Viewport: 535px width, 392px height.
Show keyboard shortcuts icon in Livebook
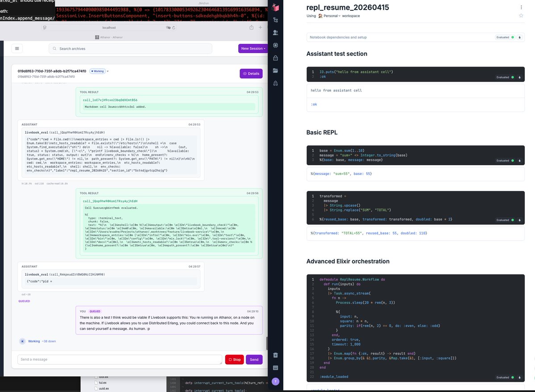pos(276,368)
